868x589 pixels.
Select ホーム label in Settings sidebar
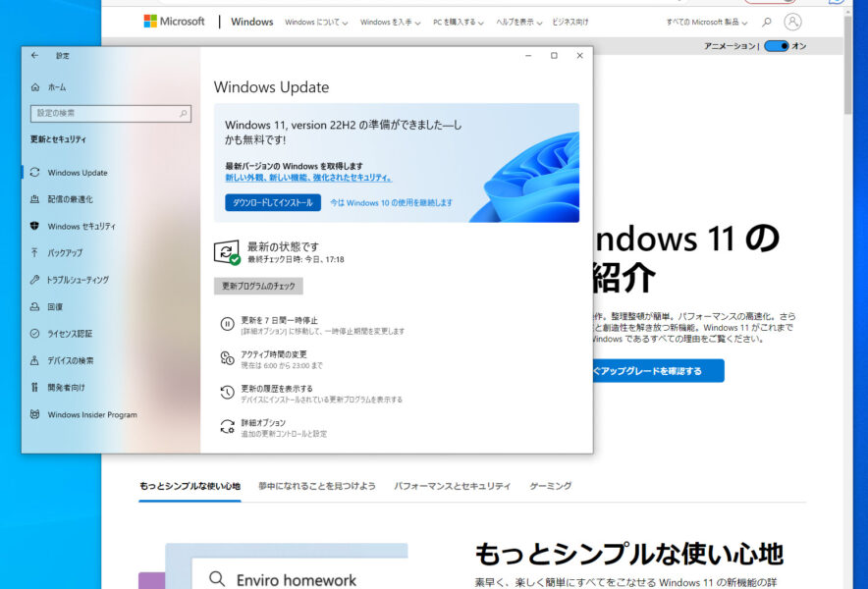(x=57, y=87)
